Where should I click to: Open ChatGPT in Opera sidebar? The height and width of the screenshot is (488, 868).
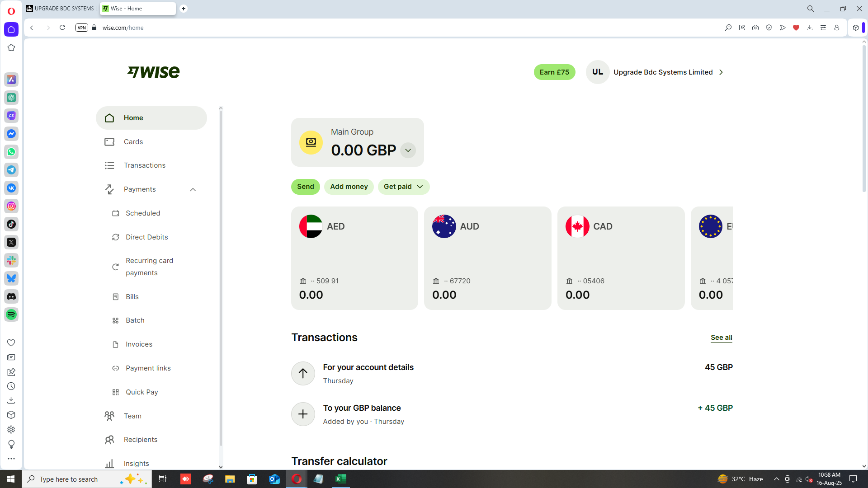(x=11, y=98)
